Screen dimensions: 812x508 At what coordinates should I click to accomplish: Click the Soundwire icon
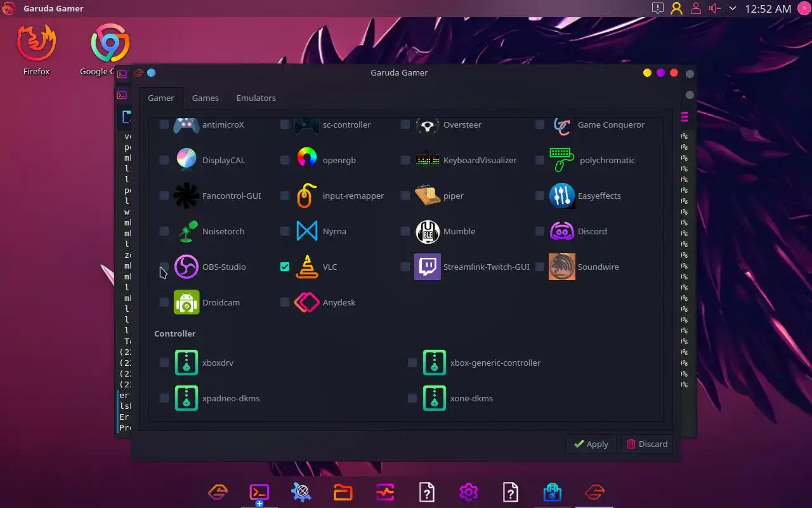562,267
